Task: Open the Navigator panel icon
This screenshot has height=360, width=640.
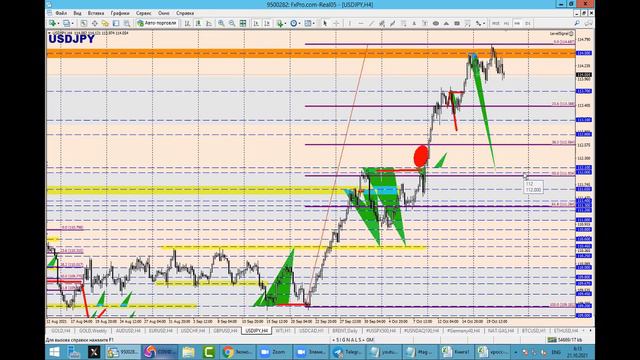Action: [105, 23]
